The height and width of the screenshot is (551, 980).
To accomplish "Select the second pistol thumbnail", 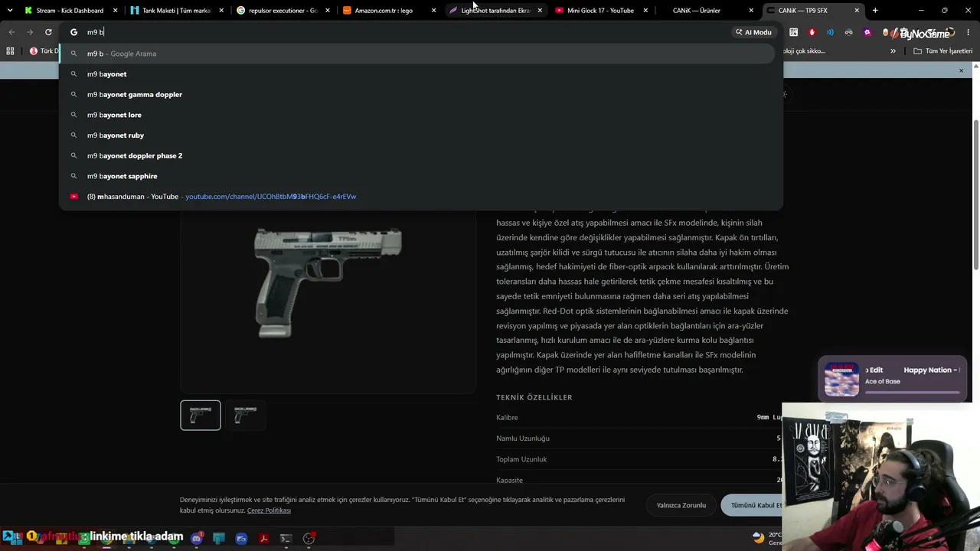I will click(x=245, y=415).
